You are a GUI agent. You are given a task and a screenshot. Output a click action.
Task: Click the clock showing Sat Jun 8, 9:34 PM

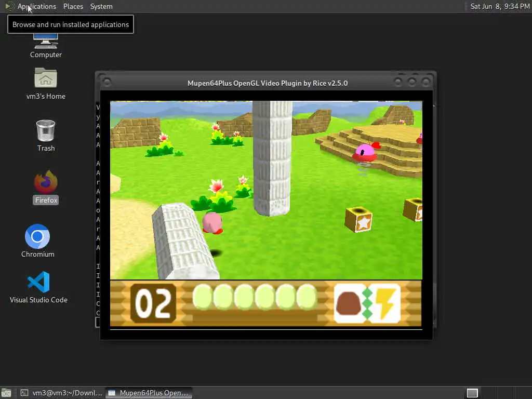tap(499, 6)
